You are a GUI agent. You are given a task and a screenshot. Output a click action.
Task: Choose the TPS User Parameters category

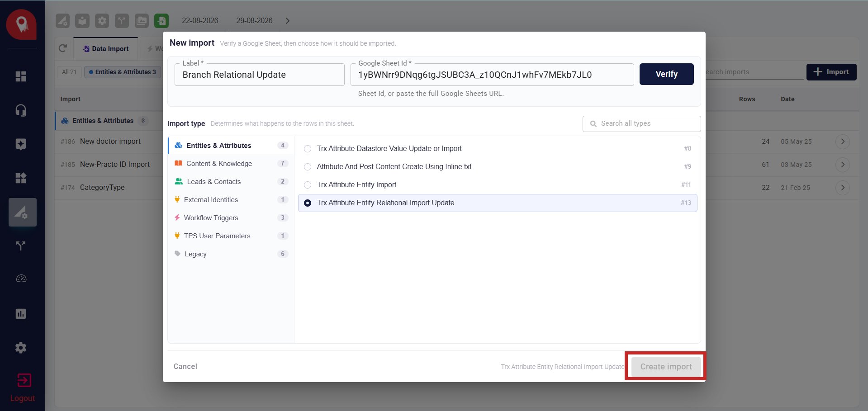[x=231, y=236]
